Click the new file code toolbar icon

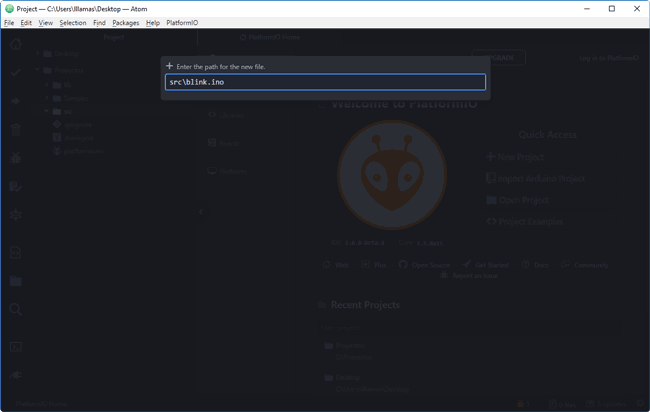tap(16, 252)
